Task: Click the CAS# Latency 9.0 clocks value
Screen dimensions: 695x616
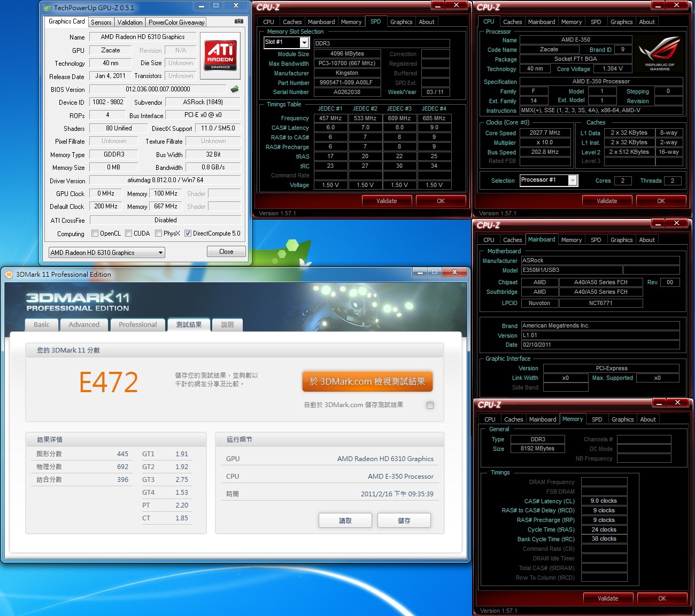Action: (604, 501)
